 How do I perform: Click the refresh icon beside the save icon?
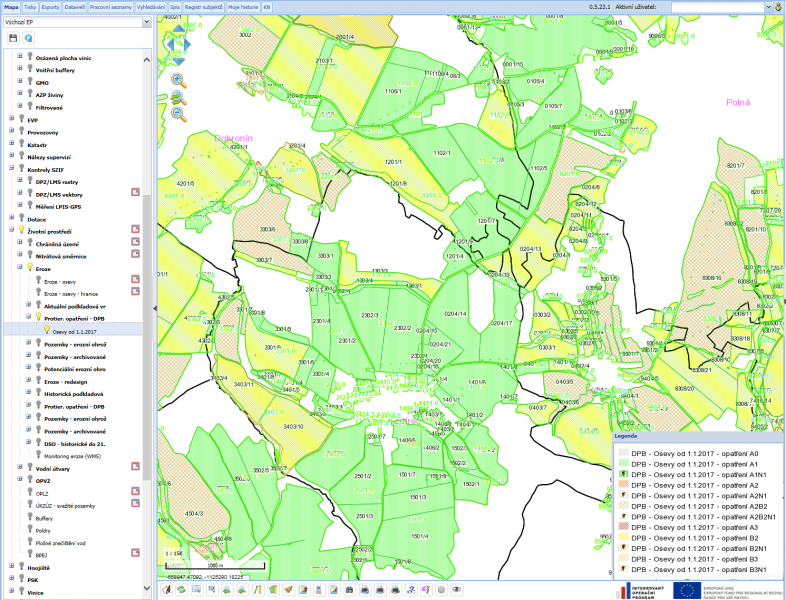28,37
